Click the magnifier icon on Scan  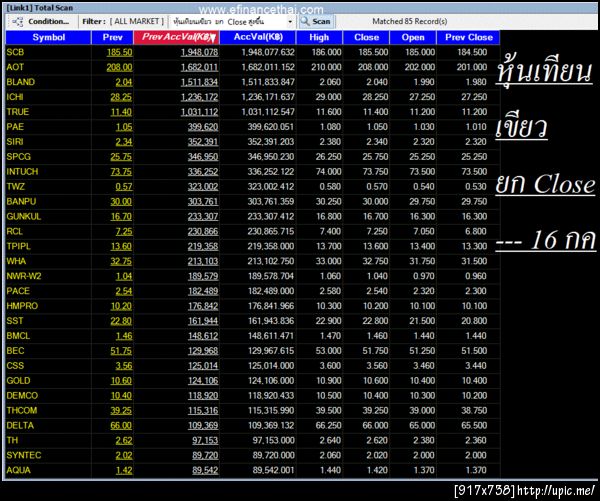tap(305, 21)
